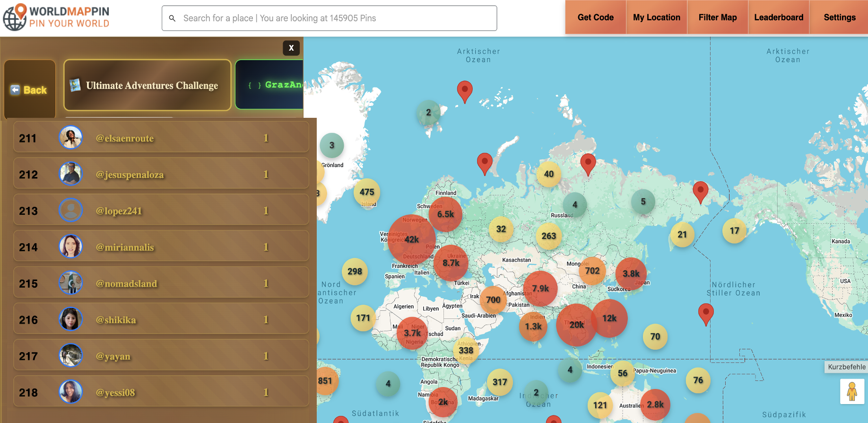Screen dimensions: 868x423
Task: Open the 702 cluster over Mongolia
Action: 592,271
